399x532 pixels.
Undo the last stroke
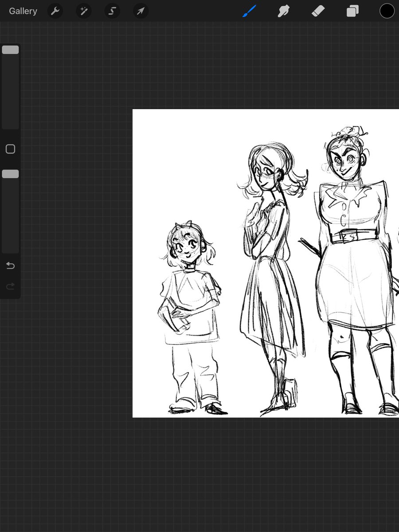10,266
